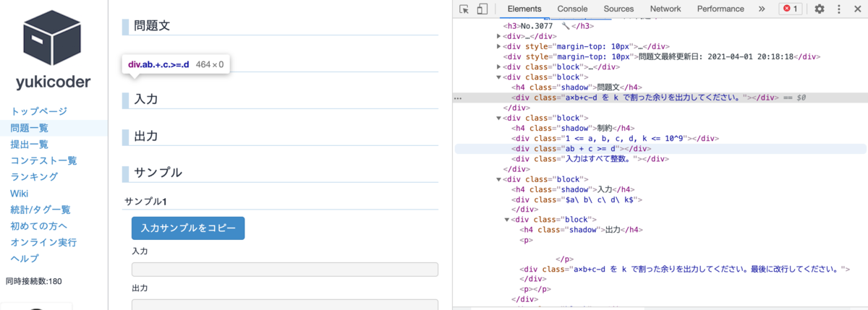Switch to the Elements tab
The width and height of the screenshot is (868, 310).
point(524,9)
